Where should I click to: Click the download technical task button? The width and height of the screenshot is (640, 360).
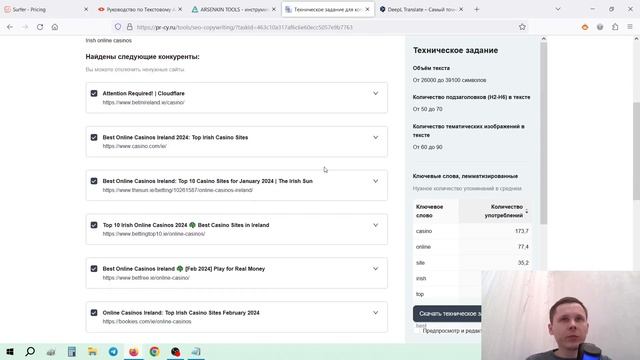[x=447, y=313]
